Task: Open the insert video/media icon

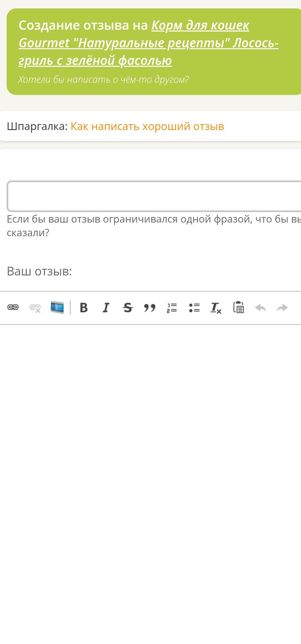Action: pyautogui.click(x=57, y=307)
